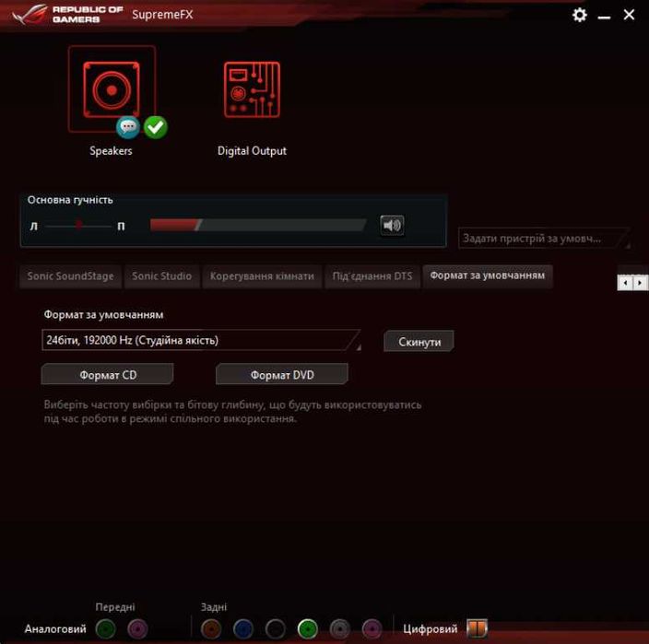
Task: Click the default communication device chat bubble badge
Action: (128, 127)
